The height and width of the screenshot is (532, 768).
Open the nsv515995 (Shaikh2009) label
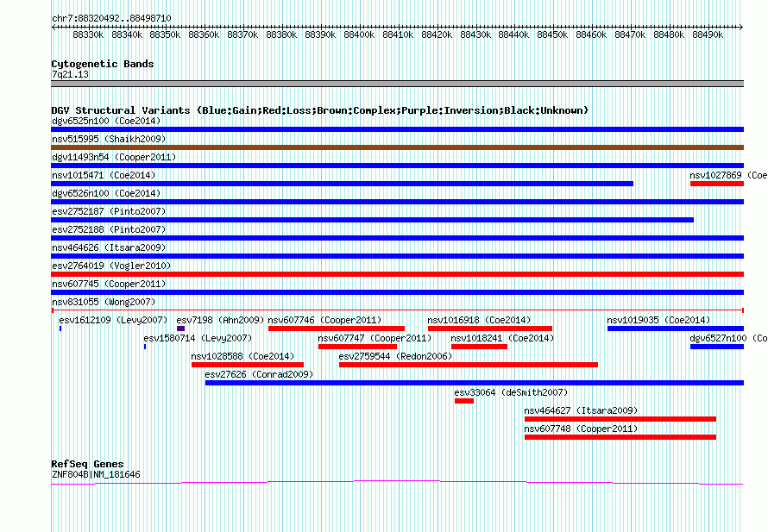(109, 139)
